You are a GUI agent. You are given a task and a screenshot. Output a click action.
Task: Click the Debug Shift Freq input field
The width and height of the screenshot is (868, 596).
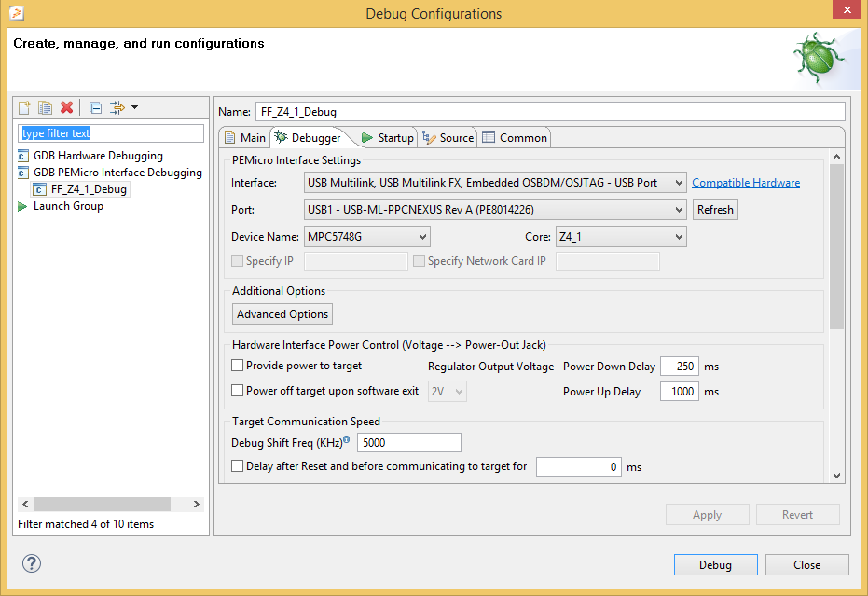pos(409,442)
